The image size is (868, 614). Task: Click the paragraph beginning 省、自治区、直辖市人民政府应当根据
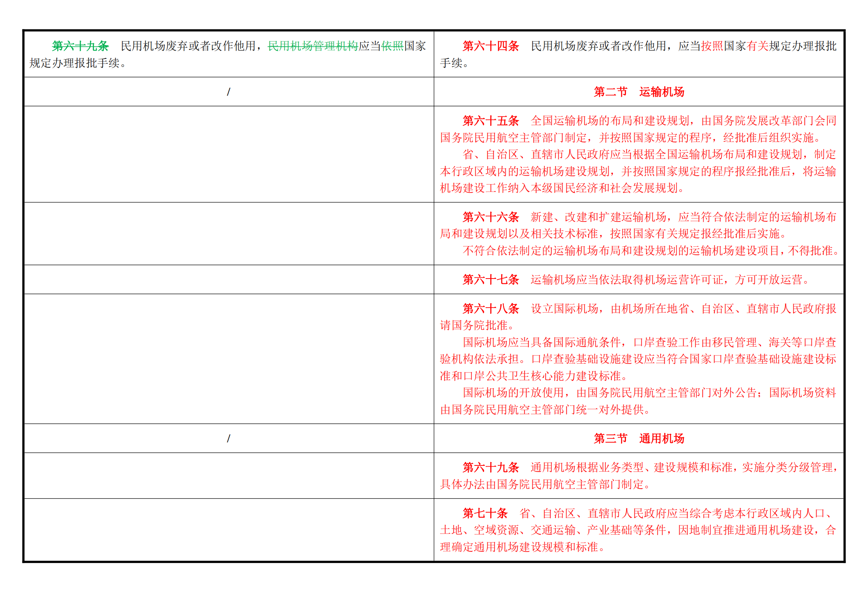(638, 171)
